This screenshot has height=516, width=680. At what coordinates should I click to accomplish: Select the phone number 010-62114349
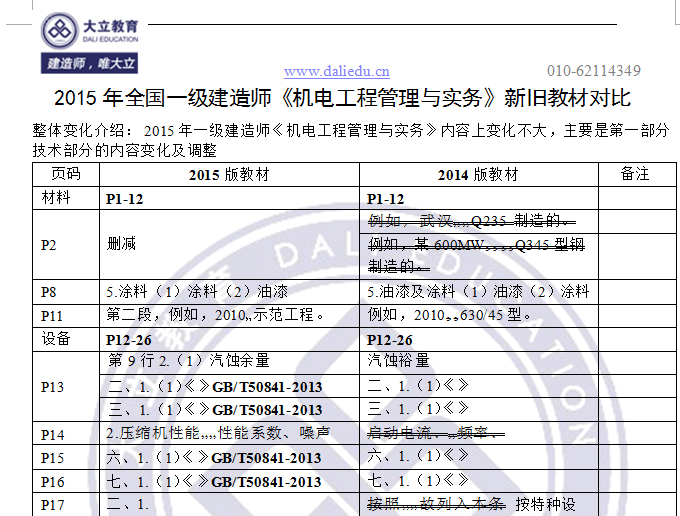click(594, 71)
